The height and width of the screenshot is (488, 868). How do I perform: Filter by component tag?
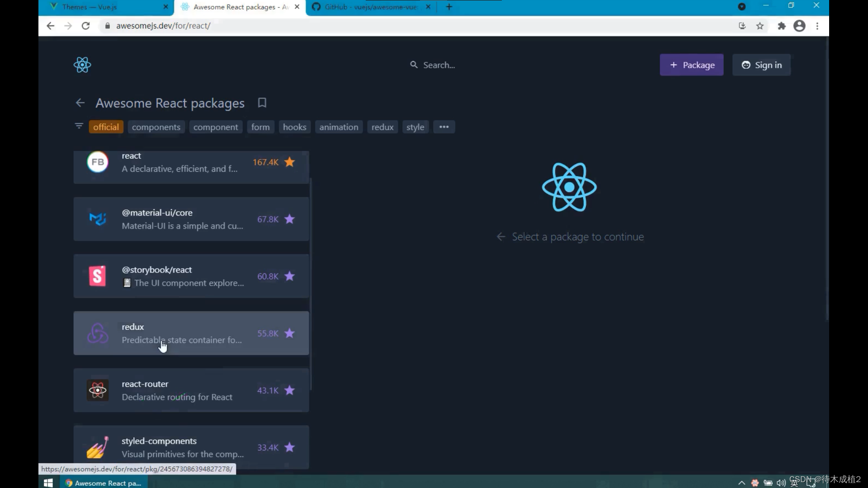point(216,127)
